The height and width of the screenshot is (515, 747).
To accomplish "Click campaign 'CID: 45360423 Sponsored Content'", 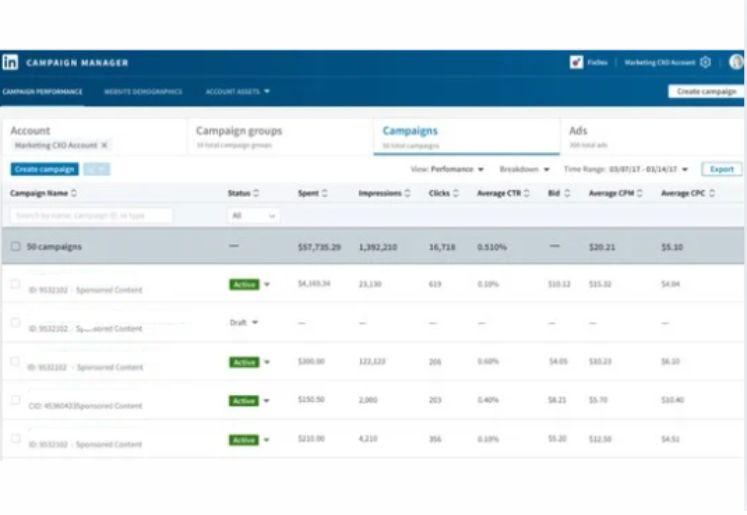I will [85, 406].
